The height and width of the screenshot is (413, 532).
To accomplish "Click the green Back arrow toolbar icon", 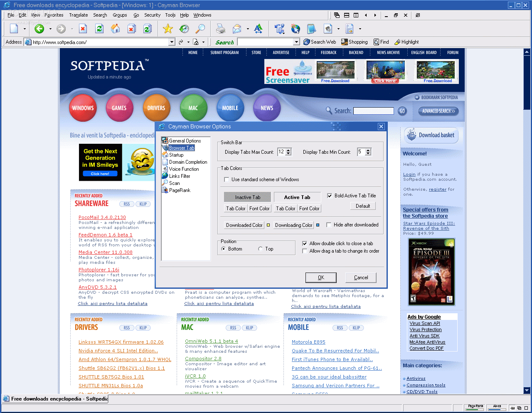I will point(39,29).
